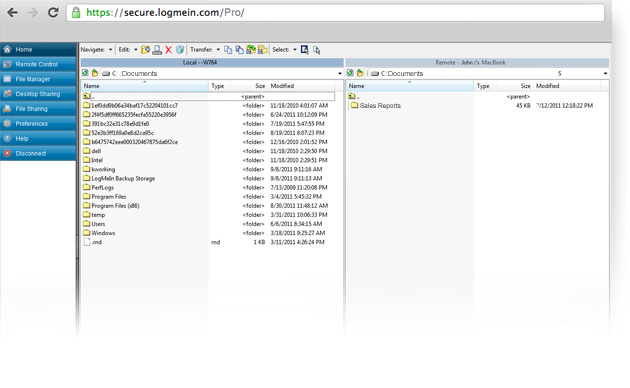Click the move files icon
Image resolution: width=630 pixels, height=388 pixels.
coord(239,49)
